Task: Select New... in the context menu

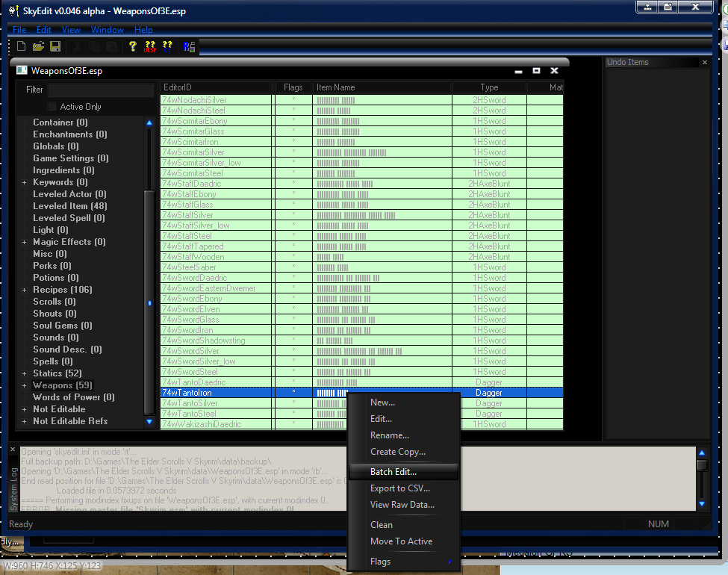Action: (403, 402)
